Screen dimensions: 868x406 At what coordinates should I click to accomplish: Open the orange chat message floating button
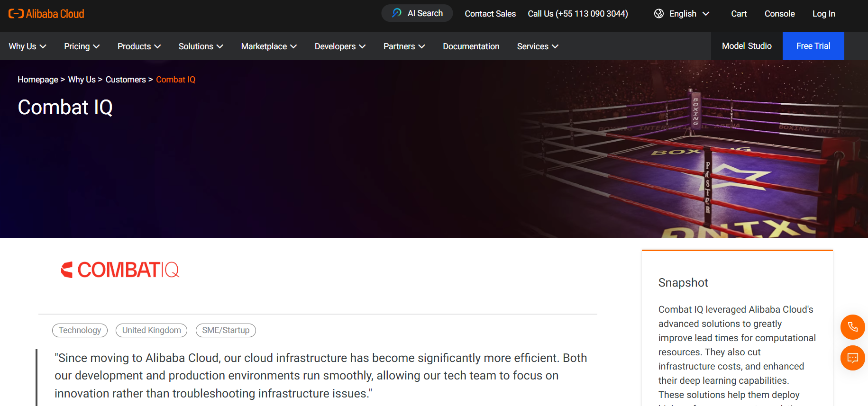[x=852, y=358]
